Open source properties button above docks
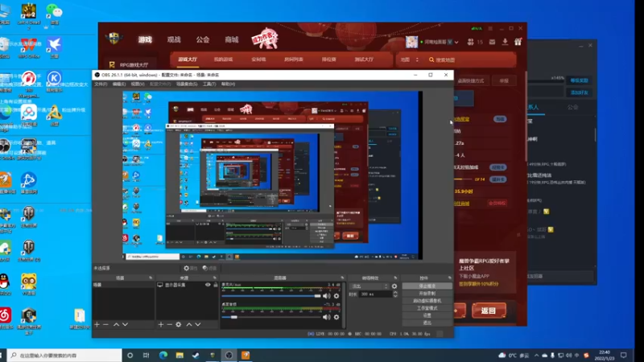644x362 pixels. pos(191,268)
